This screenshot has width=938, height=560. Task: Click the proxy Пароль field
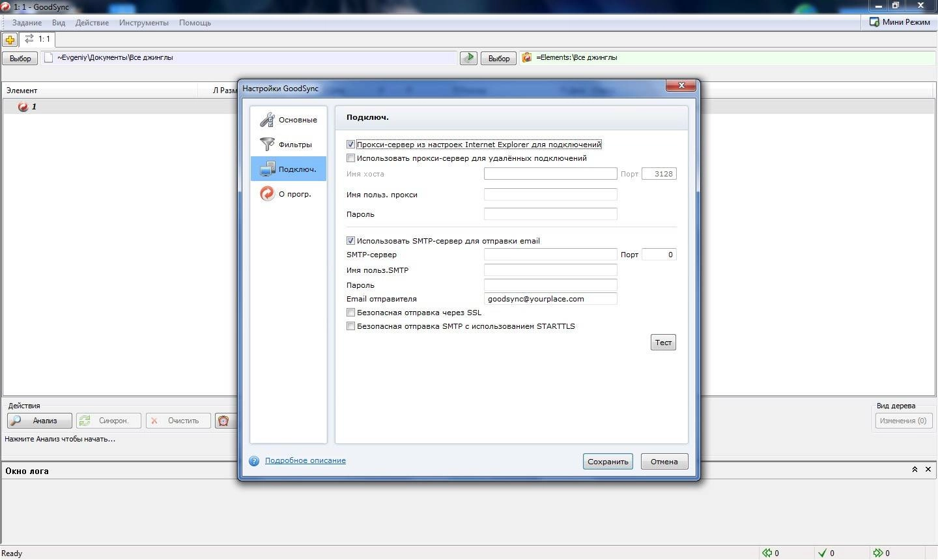(550, 214)
